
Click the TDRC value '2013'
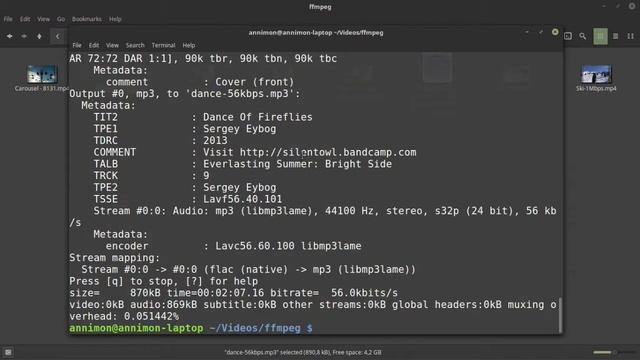pyautogui.click(x=215, y=140)
